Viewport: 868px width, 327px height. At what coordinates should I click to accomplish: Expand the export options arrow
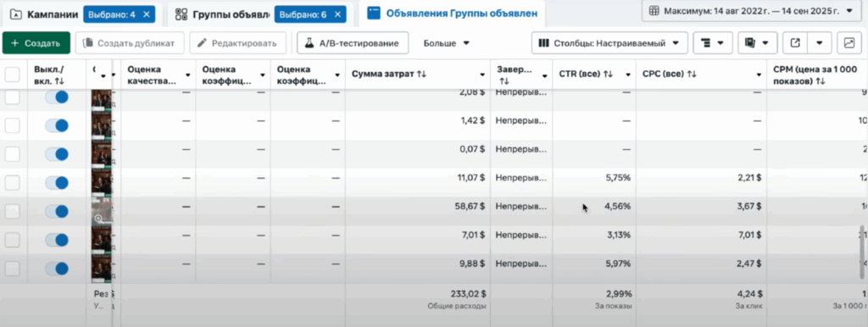(820, 43)
